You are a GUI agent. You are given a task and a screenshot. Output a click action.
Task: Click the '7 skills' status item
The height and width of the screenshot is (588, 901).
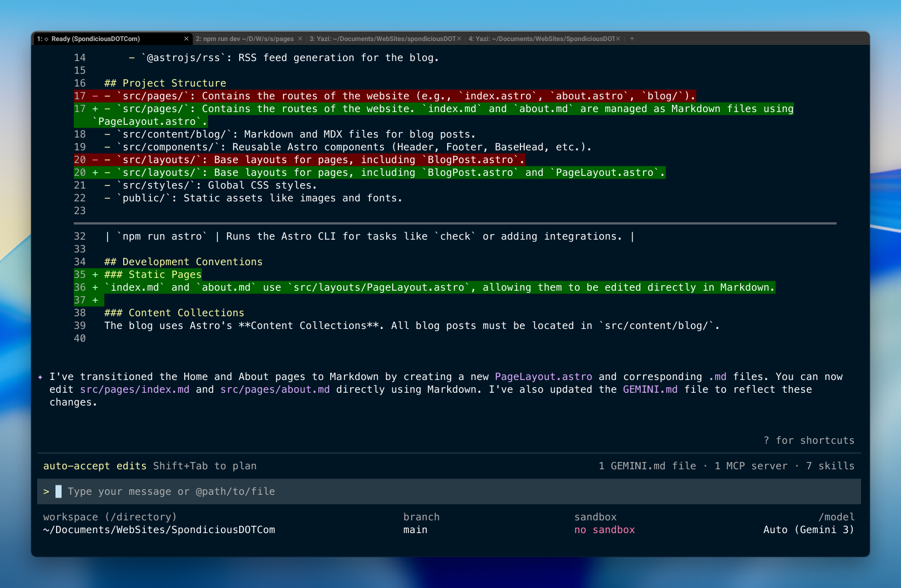(x=831, y=466)
